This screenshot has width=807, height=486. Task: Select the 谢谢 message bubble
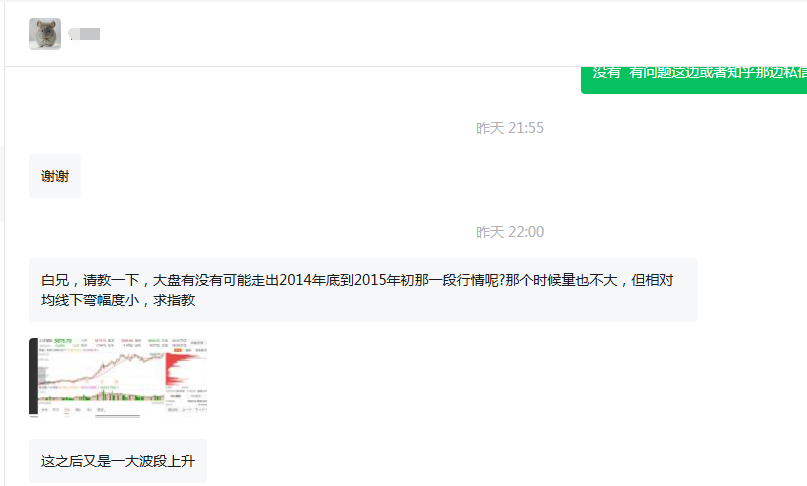55,176
